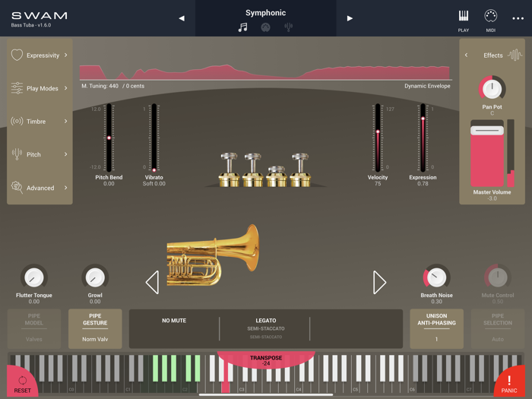Click the third depressed tuba valve
Image resolution: width=532 pixels, height=399 pixels.
tap(277, 176)
